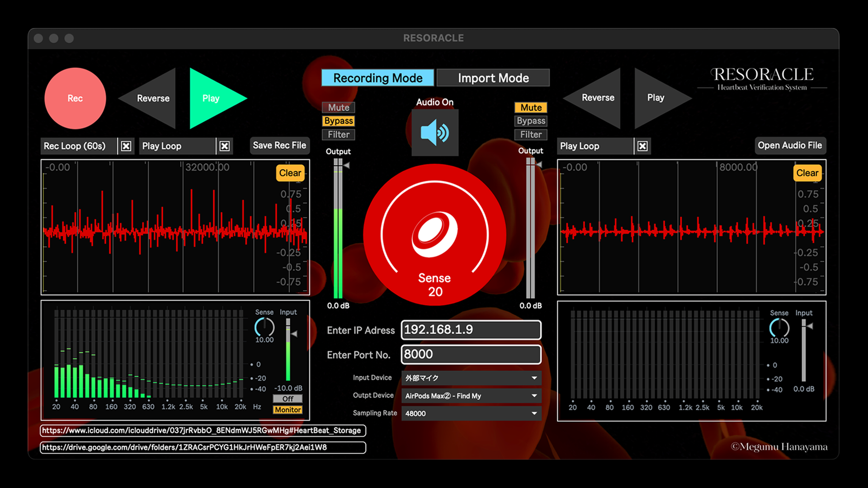
Task: Select the Recording Mode tab
Action: tap(377, 78)
